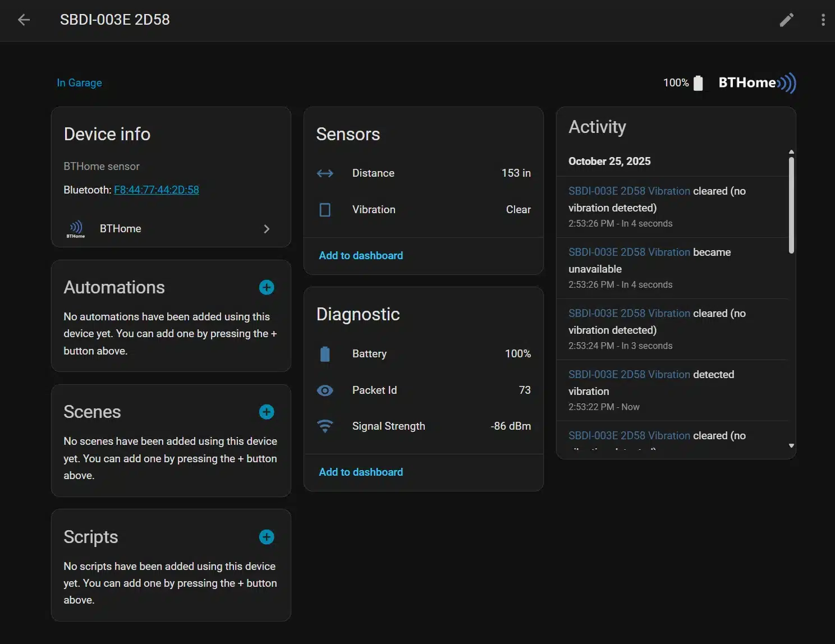Viewport: 835px width, 644px height.
Task: Click scroll down arrow in Activity panel
Action: click(791, 446)
